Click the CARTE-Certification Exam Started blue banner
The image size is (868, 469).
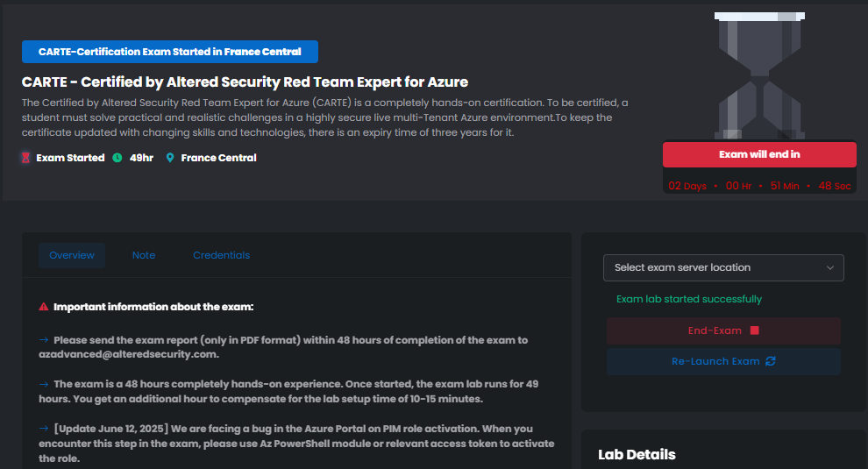170,52
